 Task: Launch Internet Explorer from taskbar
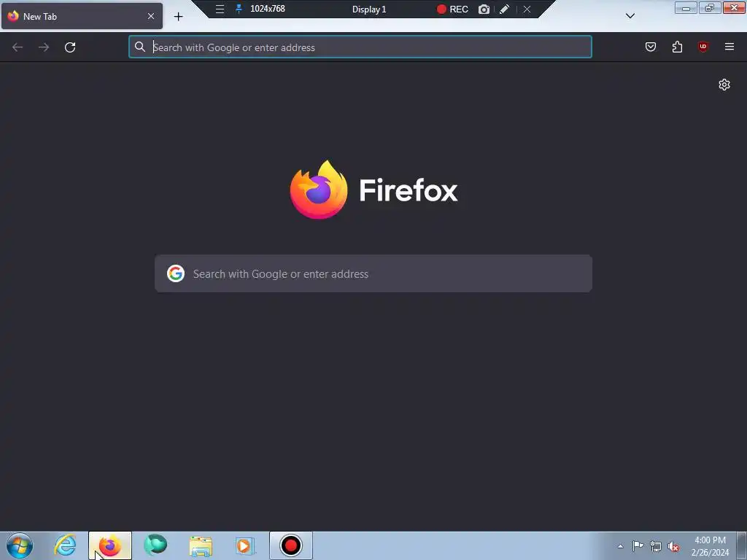click(x=65, y=545)
